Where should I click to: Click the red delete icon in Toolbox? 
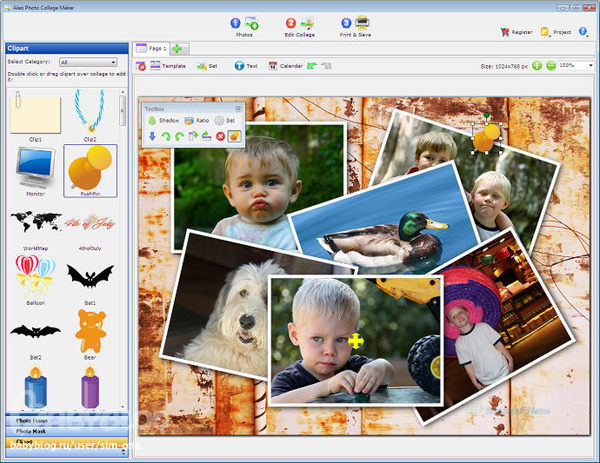[x=220, y=136]
